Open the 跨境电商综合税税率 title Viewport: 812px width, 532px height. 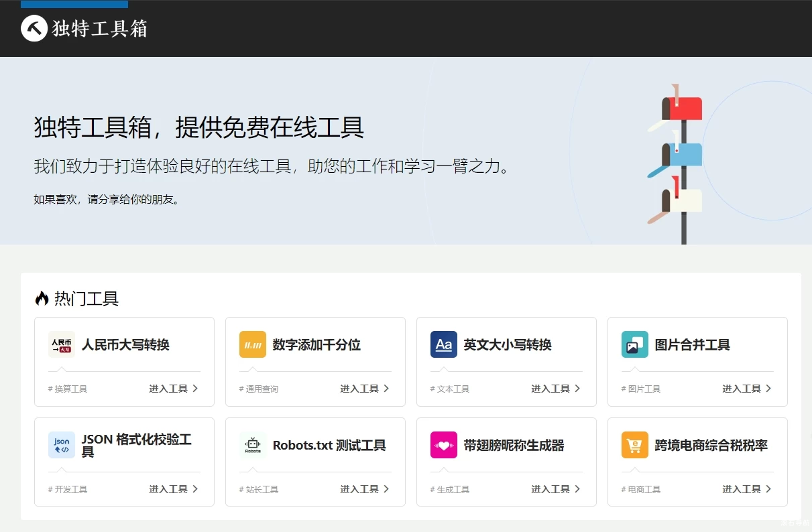click(x=711, y=446)
